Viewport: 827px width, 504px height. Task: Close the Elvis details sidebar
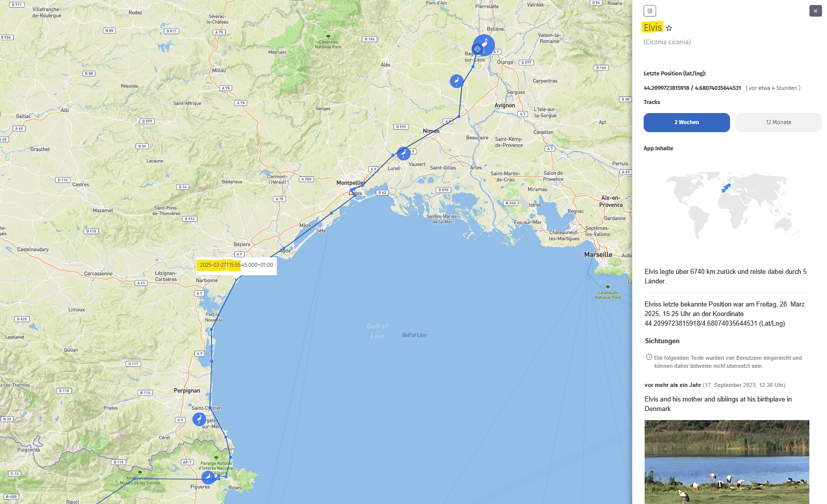tap(815, 11)
